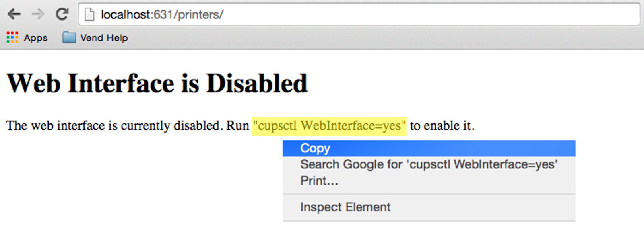Reload the localhost printers page
644x232 pixels.
click(62, 14)
